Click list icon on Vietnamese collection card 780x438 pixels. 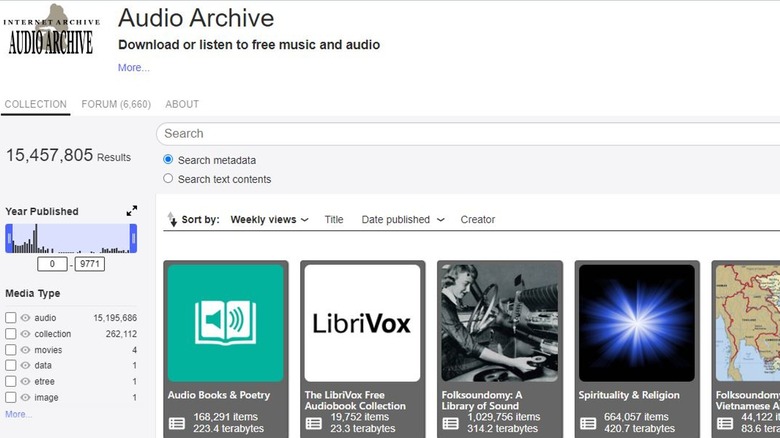tap(725, 424)
